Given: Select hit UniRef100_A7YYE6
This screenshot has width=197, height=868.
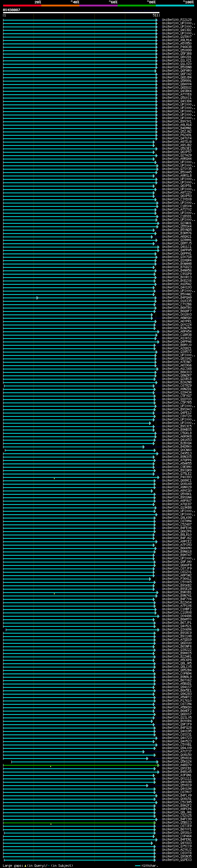Looking at the screenshot, I should [x=176, y=94].
